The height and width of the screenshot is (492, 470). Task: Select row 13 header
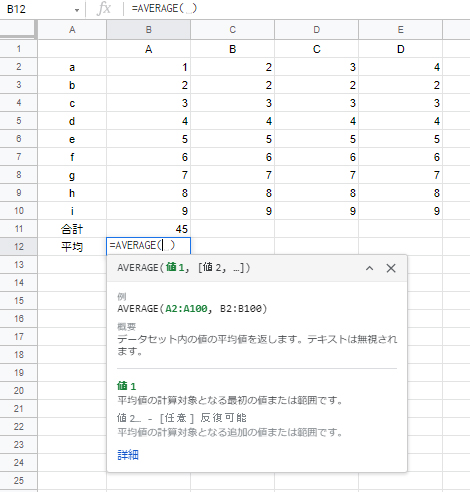[x=19, y=265]
